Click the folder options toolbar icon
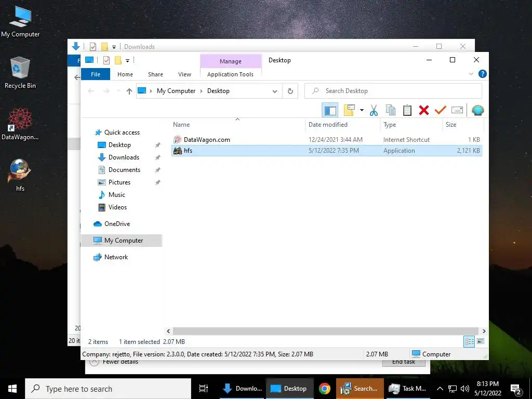The height and width of the screenshot is (399, 532). tap(349, 110)
